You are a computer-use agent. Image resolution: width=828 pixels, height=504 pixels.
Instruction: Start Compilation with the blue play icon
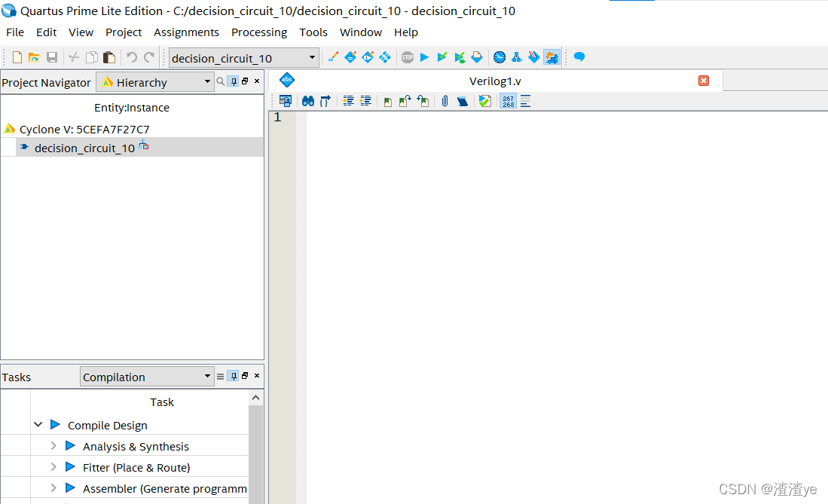point(424,57)
